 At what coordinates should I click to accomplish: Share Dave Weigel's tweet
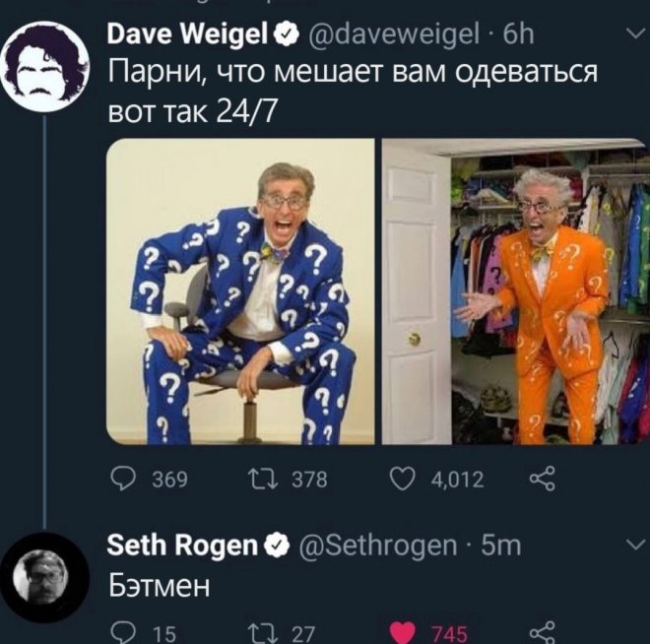click(x=543, y=480)
